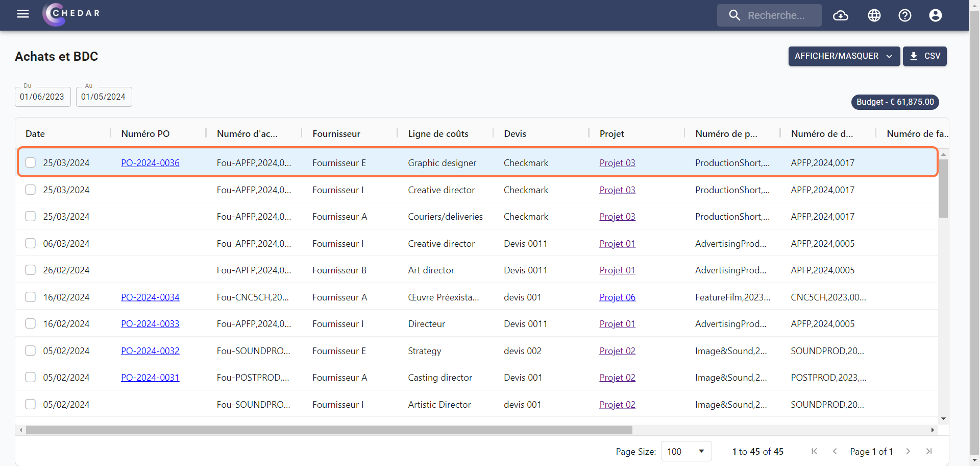This screenshot has height=466, width=980.
Task: Sort by the Projet column header
Action: (612, 133)
